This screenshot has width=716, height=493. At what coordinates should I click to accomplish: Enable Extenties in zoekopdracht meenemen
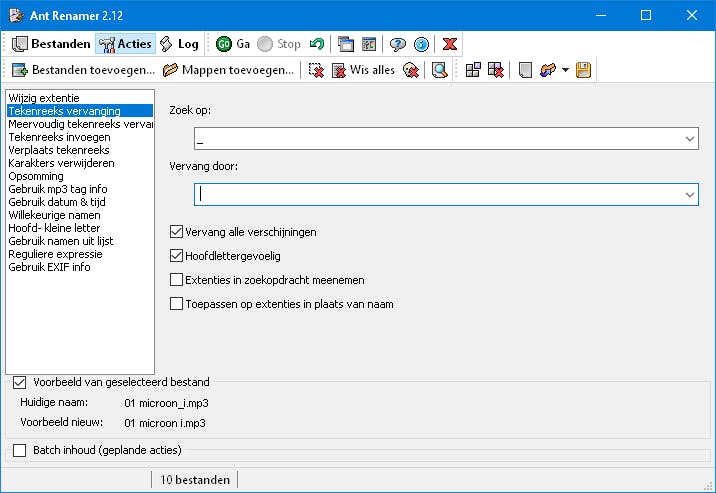click(x=177, y=280)
